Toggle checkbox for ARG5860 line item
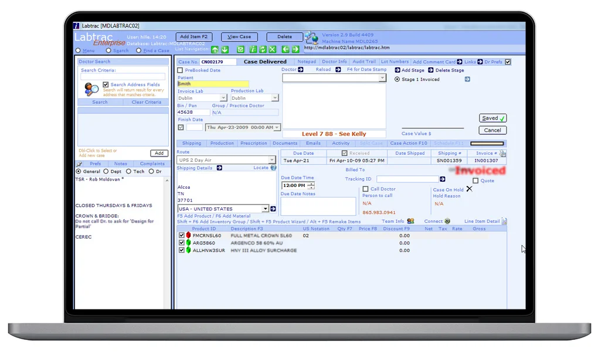This screenshot has height=364, width=608. coord(182,243)
